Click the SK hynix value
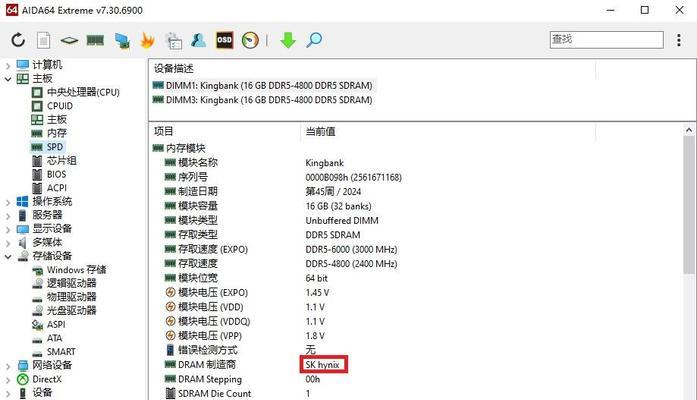 coord(323,365)
